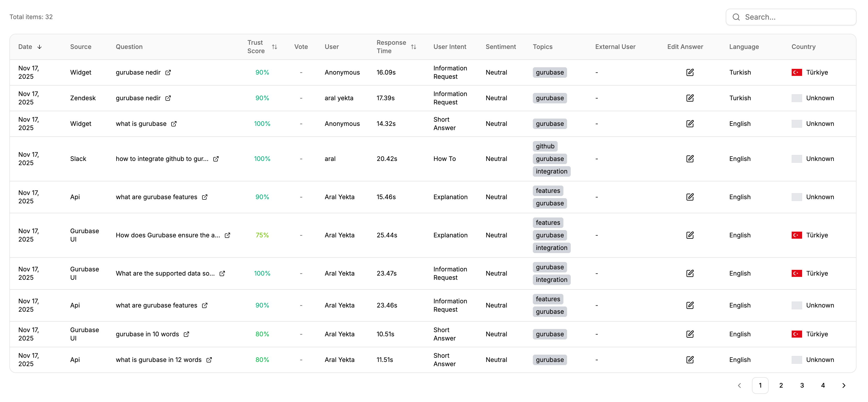Click previous page chevron
The height and width of the screenshot is (402, 868).
point(739,386)
